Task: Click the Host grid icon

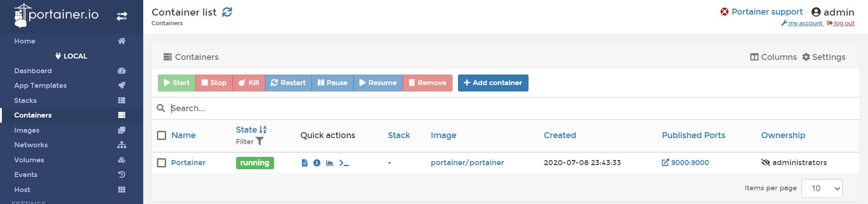Action: 122,190
